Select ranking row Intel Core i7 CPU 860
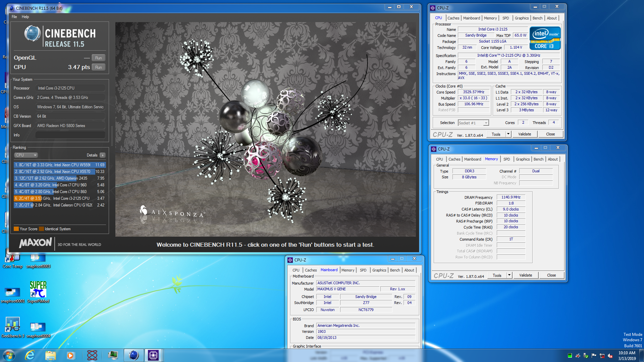 pos(60,192)
